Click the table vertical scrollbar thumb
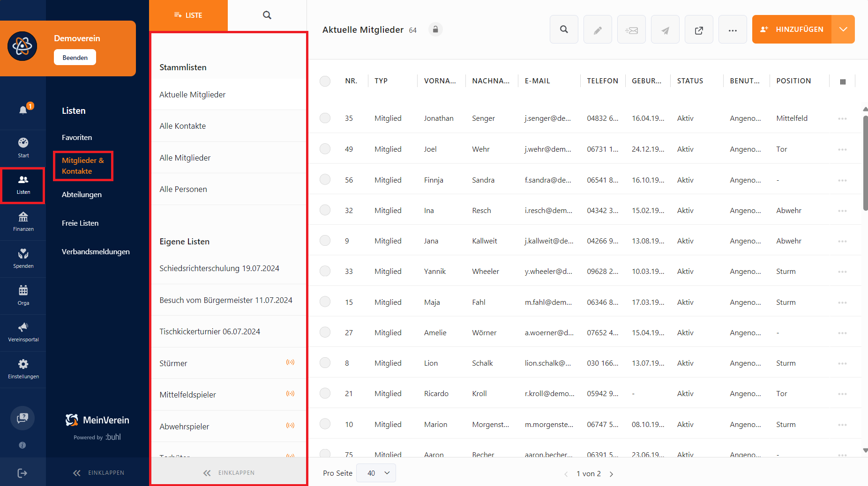This screenshot has height=486, width=868. coord(865,163)
